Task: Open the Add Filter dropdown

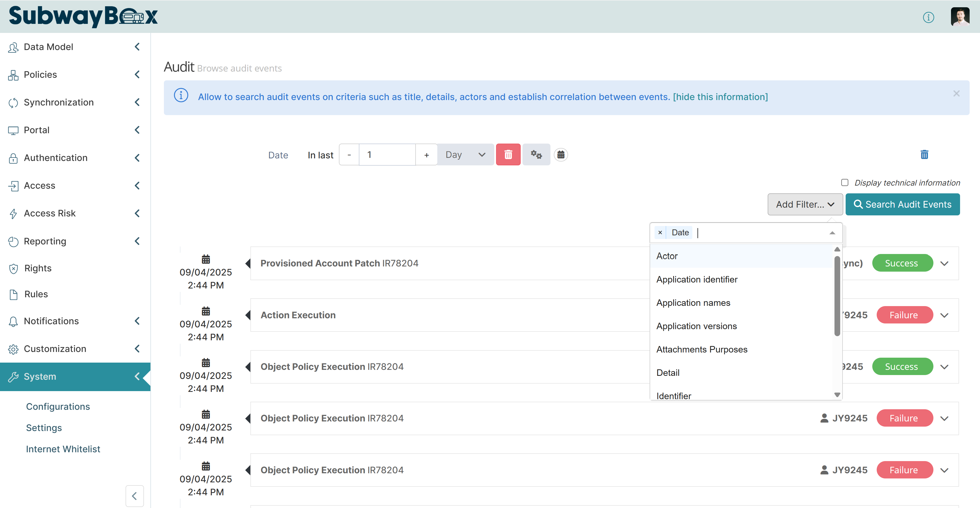Action: coord(805,204)
